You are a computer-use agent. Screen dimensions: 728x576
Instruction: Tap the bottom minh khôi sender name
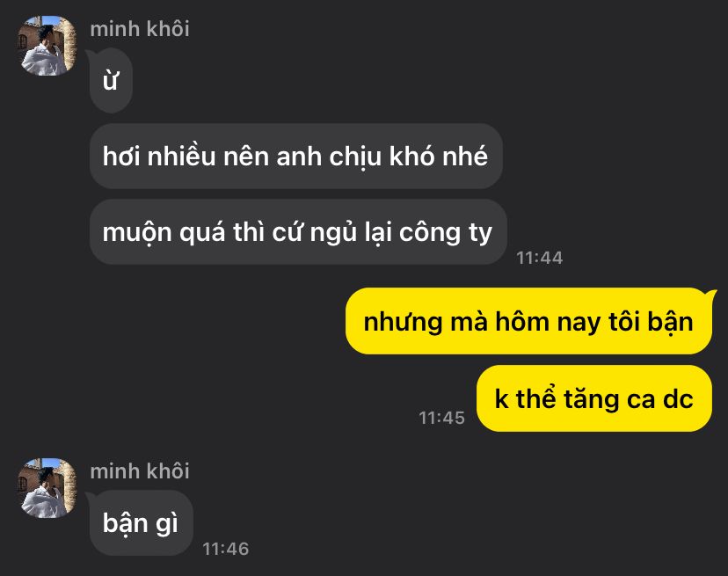[x=140, y=471]
